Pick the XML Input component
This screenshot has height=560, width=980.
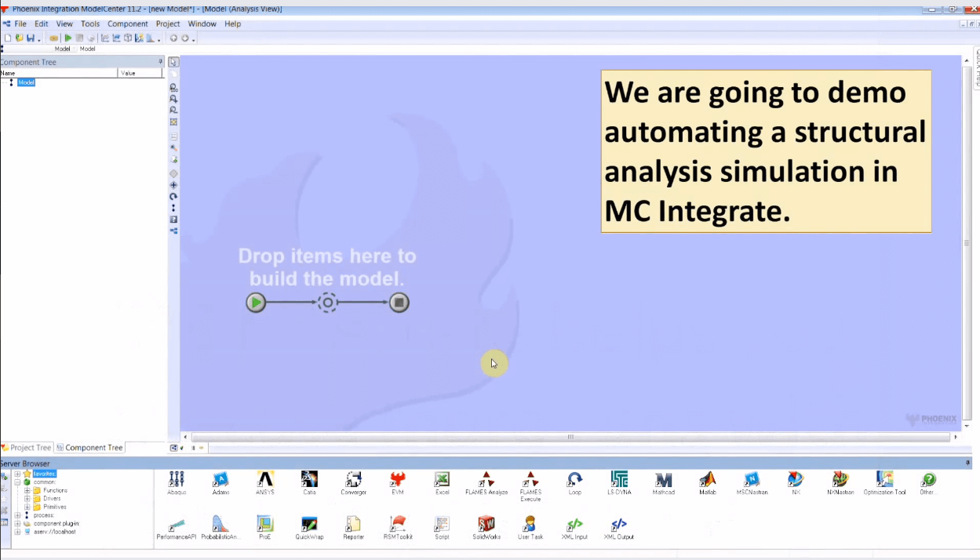coord(575,523)
